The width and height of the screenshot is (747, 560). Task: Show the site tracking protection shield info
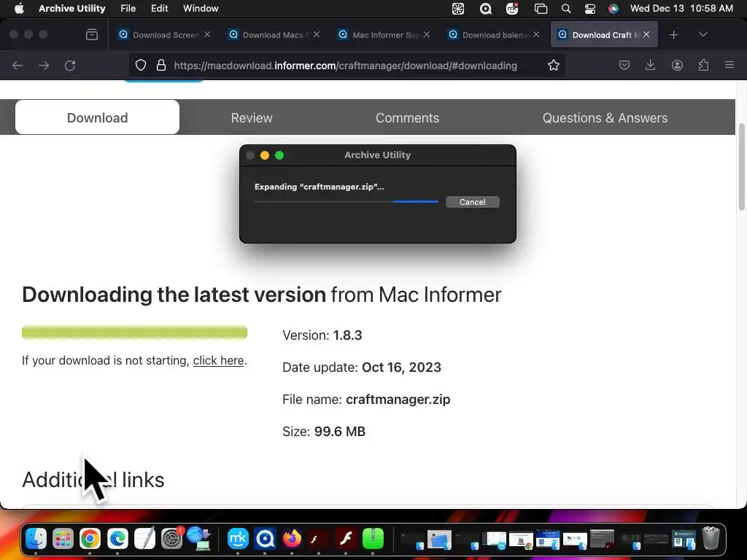(141, 65)
